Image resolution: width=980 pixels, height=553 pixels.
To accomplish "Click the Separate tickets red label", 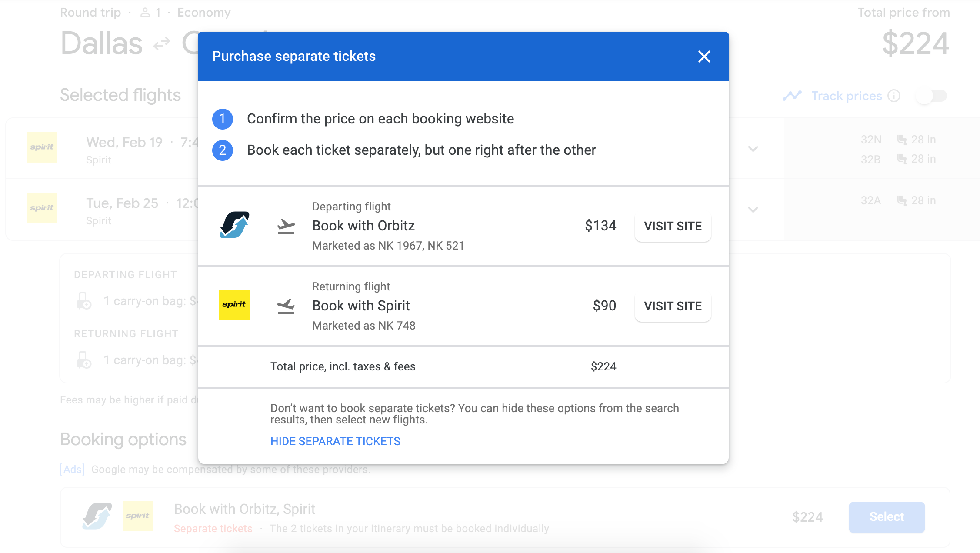I will tap(213, 529).
